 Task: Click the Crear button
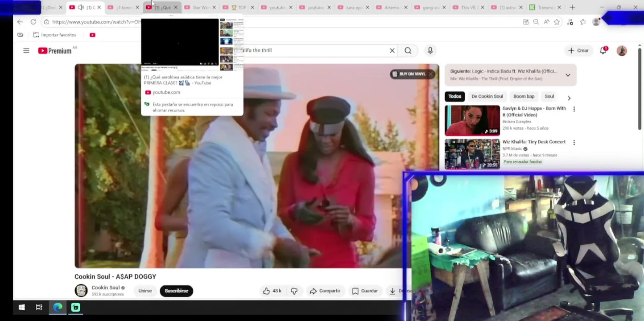[x=578, y=51]
